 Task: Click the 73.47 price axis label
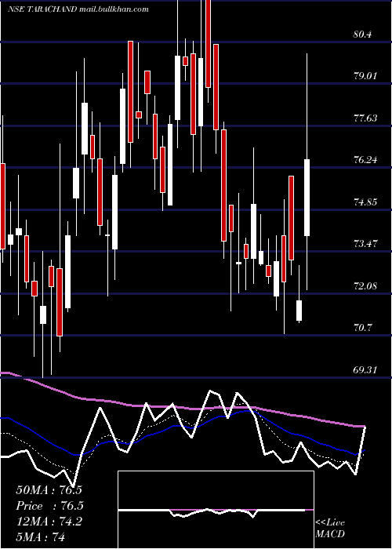tap(365, 244)
